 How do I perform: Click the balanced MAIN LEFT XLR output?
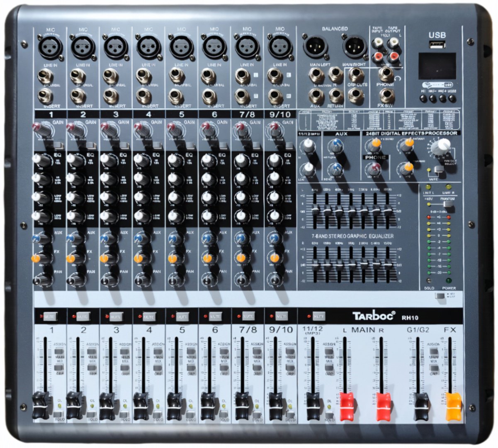pyautogui.click(x=315, y=46)
